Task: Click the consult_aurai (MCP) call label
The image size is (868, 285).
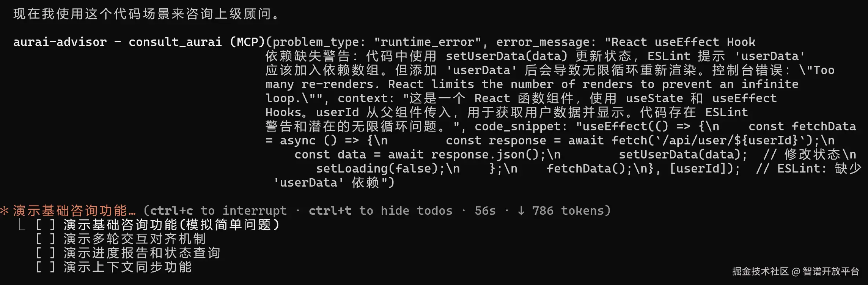Action: point(197,42)
